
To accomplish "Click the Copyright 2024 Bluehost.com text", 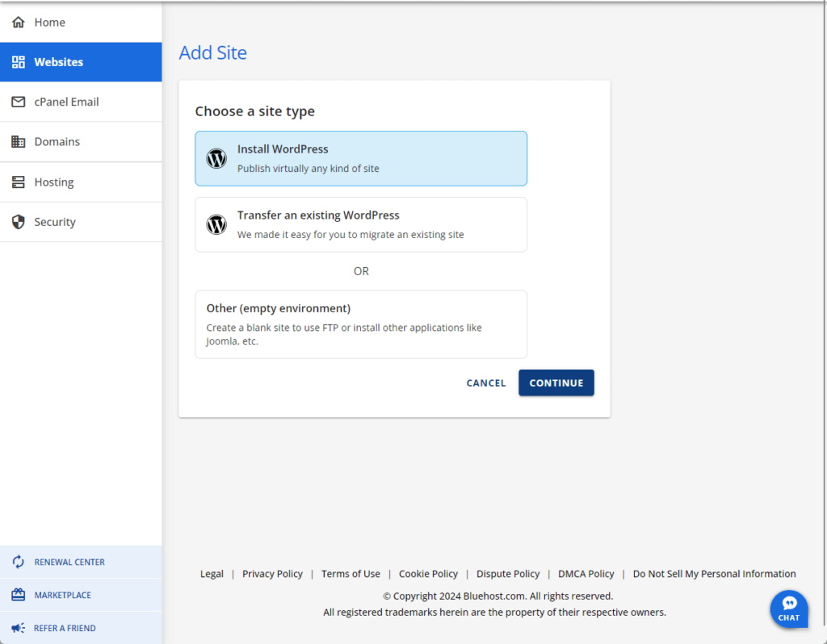I will coord(497,596).
